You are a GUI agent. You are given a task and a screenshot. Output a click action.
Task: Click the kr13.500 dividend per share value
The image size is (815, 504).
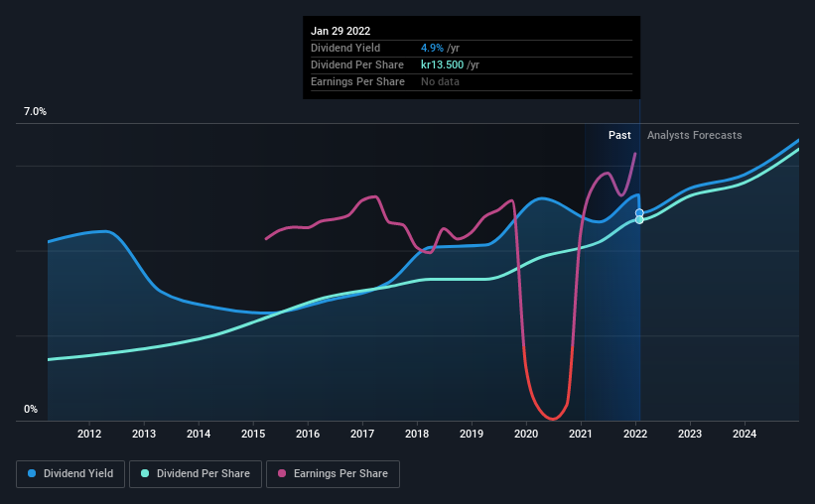(x=443, y=64)
